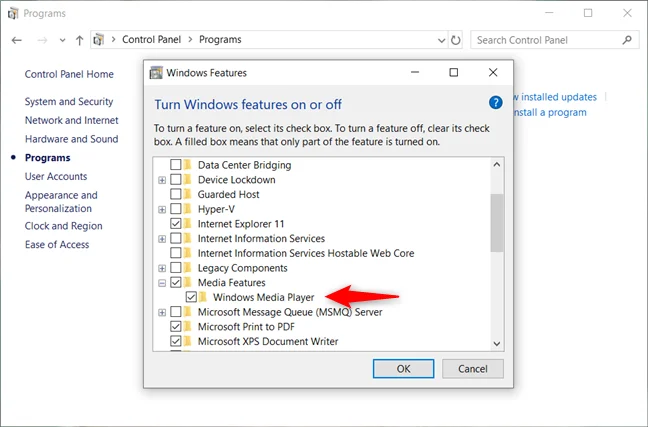
Task: Click the Cancel button
Action: [473, 368]
